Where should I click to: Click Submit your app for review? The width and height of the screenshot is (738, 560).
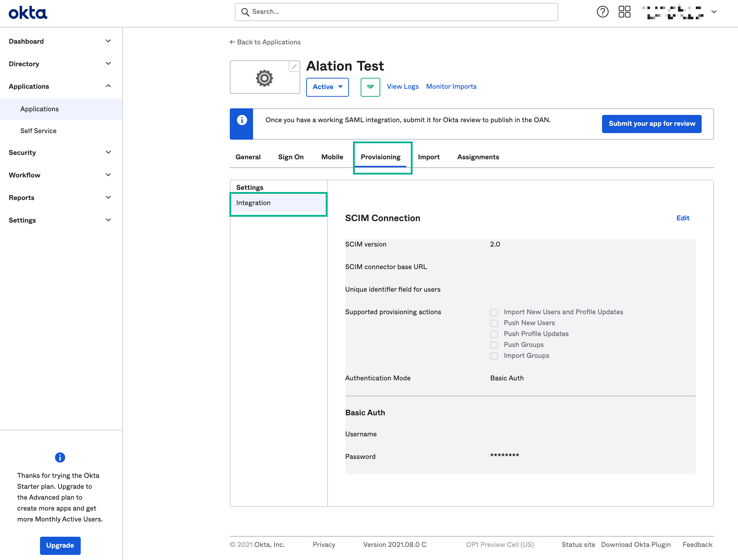point(651,124)
